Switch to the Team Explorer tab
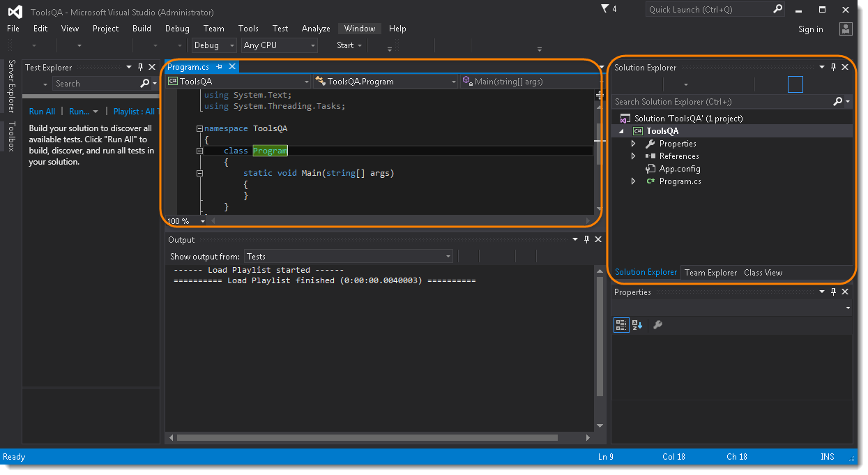 click(x=710, y=273)
